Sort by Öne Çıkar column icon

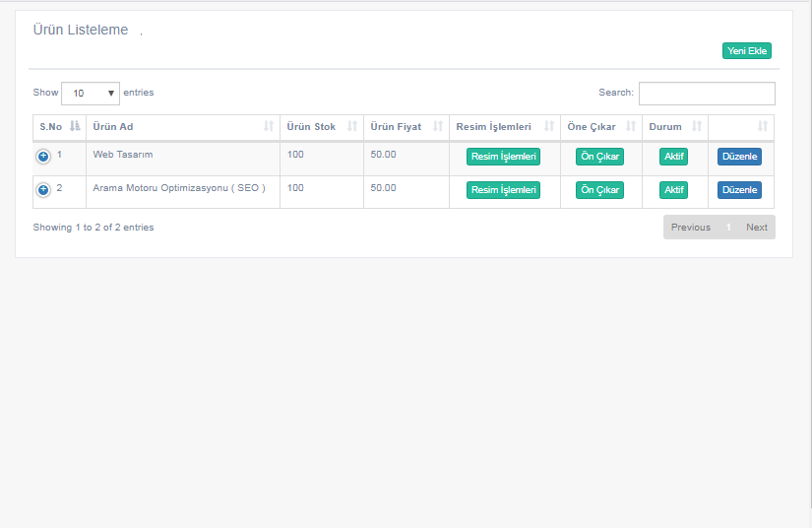click(631, 126)
